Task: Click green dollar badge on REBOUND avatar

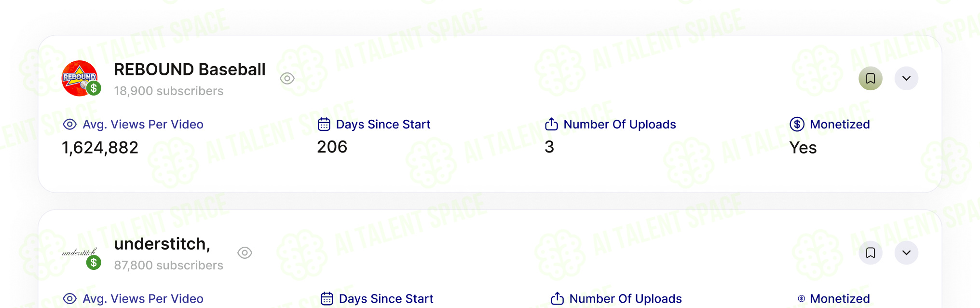Action: point(94,88)
